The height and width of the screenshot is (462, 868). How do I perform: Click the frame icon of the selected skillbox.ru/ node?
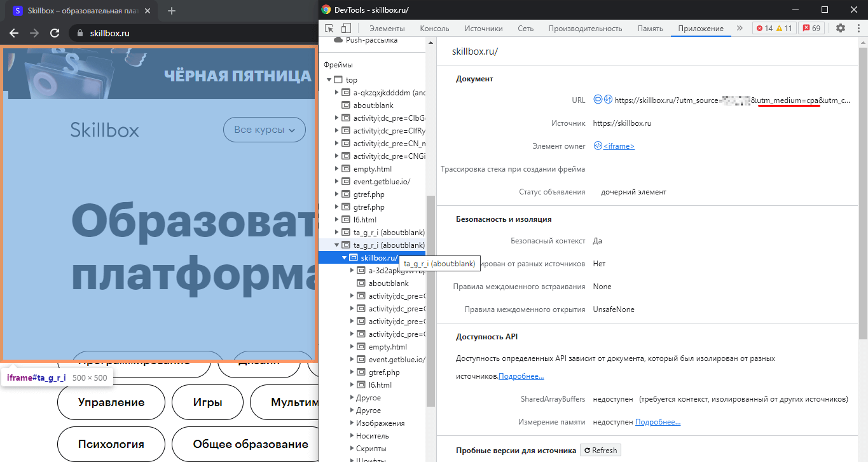click(x=354, y=258)
